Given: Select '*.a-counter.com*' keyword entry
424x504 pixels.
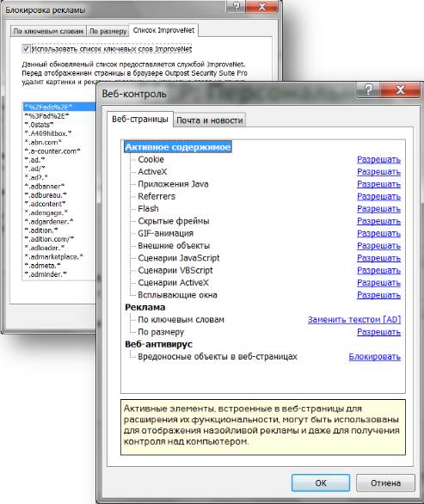Looking at the screenshot, I should [52, 151].
